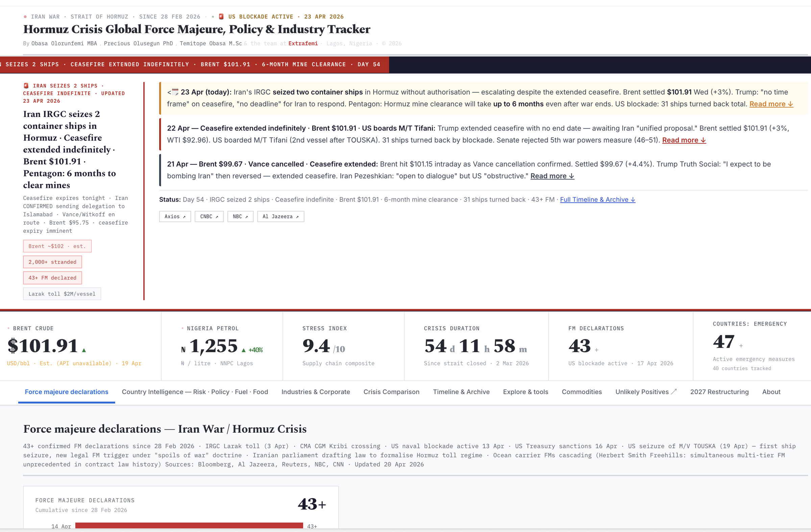Click the Larak toll $2M/vessel tag
The height and width of the screenshot is (532, 811).
pos(62,294)
